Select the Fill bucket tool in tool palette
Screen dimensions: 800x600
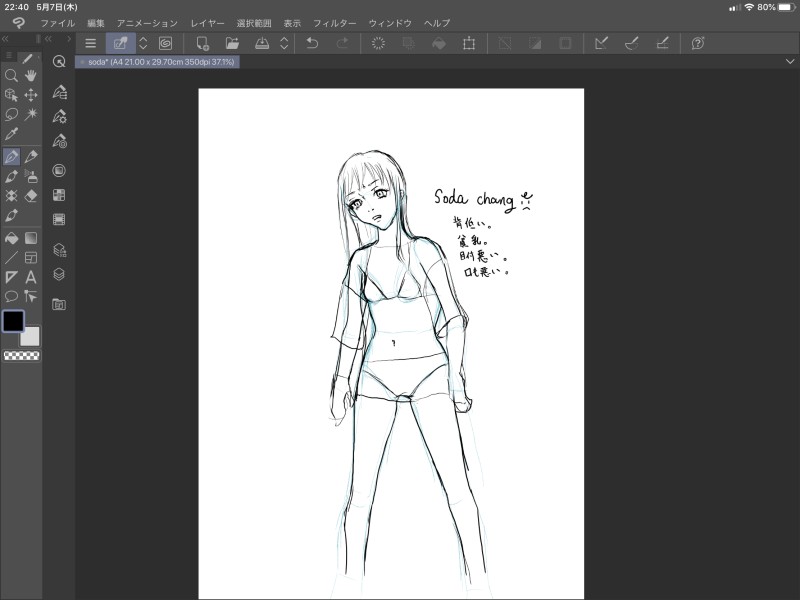point(11,238)
